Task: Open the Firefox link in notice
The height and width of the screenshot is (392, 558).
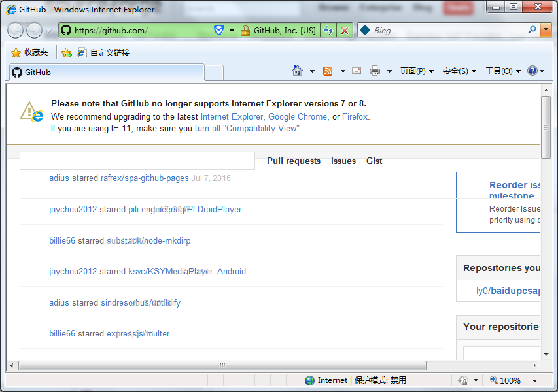Action: click(355, 116)
